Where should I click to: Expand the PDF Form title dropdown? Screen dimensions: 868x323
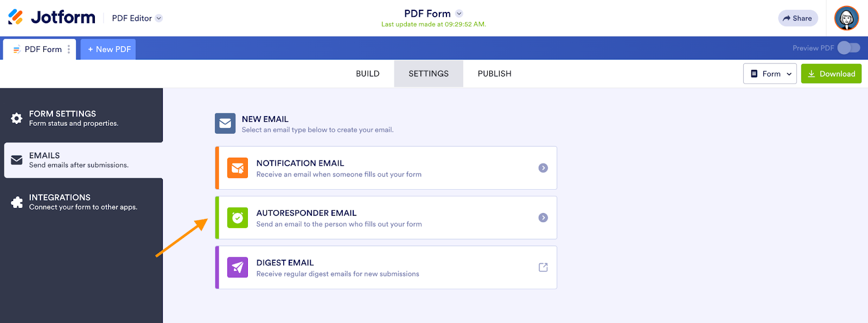(x=459, y=14)
